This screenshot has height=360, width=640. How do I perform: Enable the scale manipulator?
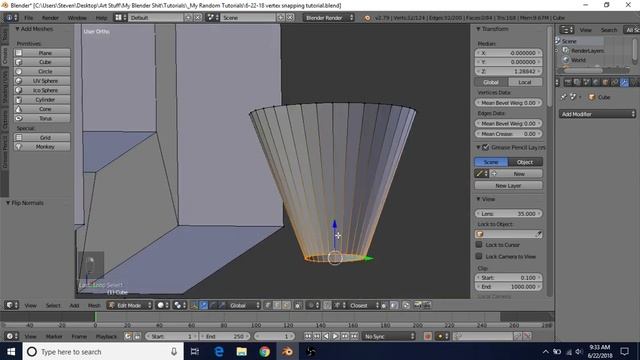(222, 305)
